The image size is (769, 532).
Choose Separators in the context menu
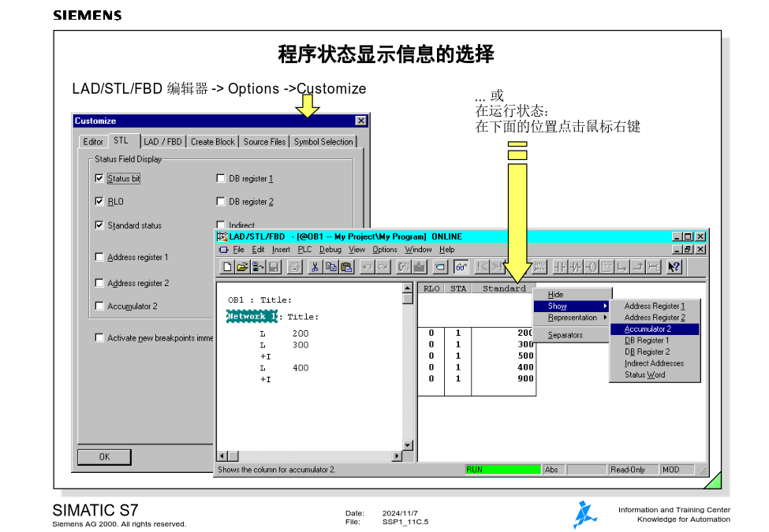573,335
